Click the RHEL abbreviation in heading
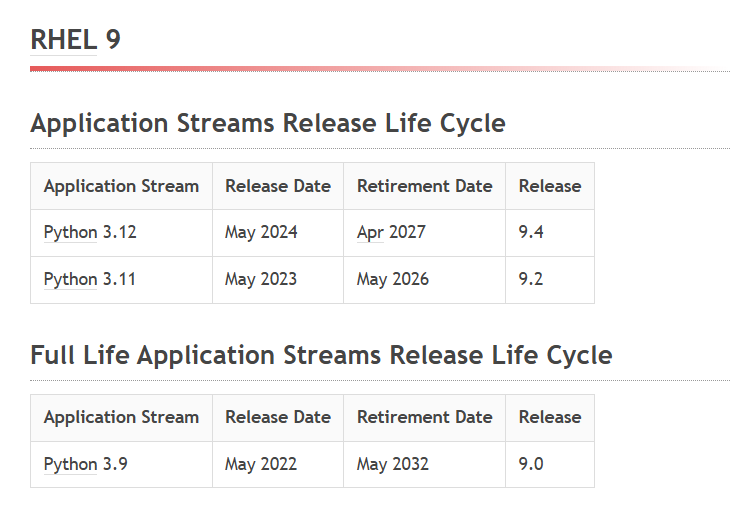The height and width of the screenshot is (505, 749). coord(64,39)
